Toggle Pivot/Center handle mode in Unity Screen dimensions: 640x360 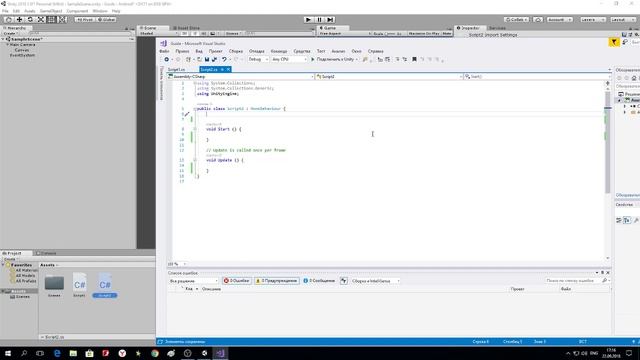point(85,20)
